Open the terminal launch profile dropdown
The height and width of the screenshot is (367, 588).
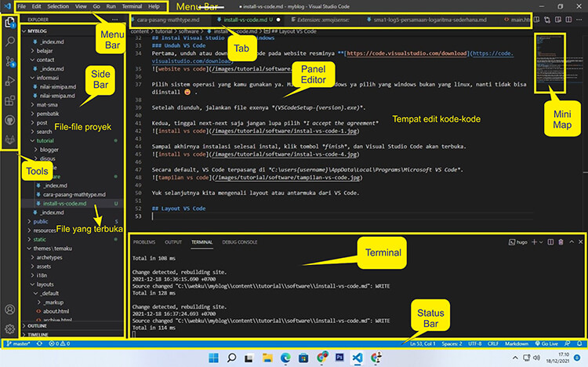coord(541,242)
